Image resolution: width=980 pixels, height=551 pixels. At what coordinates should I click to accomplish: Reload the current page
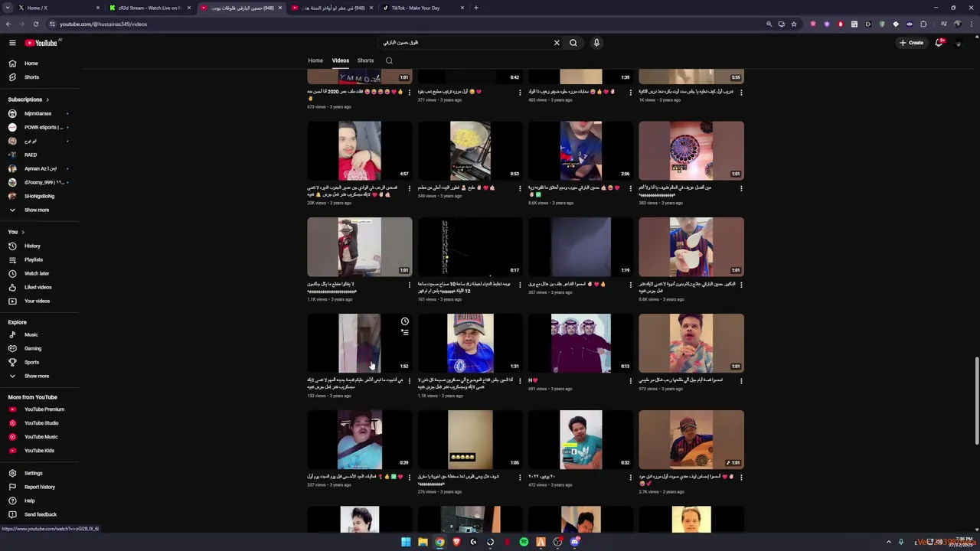36,24
